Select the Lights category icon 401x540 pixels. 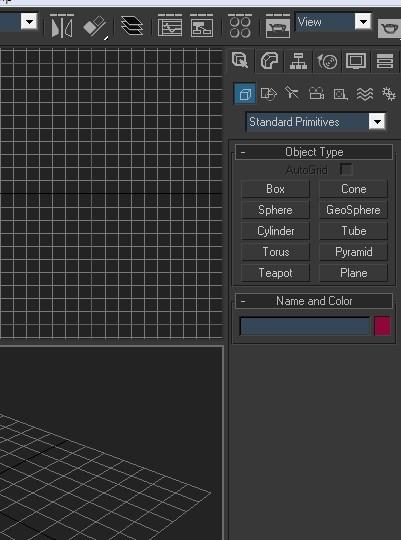292,93
